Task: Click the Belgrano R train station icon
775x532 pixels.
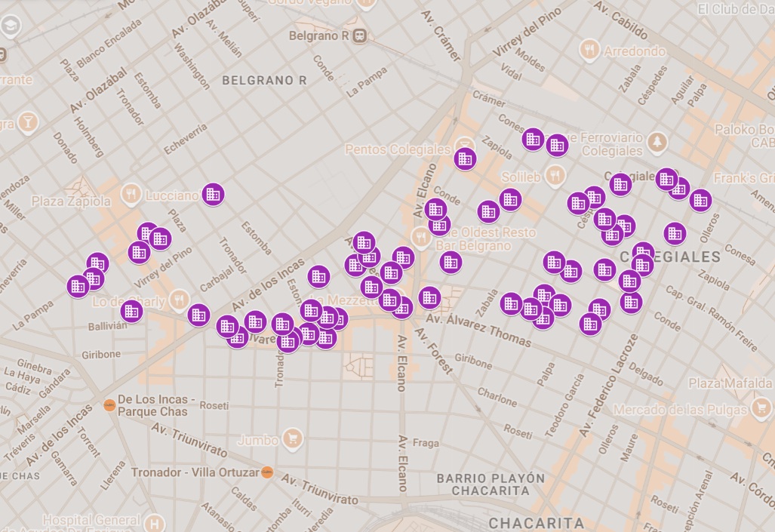Action: pyautogui.click(x=360, y=35)
